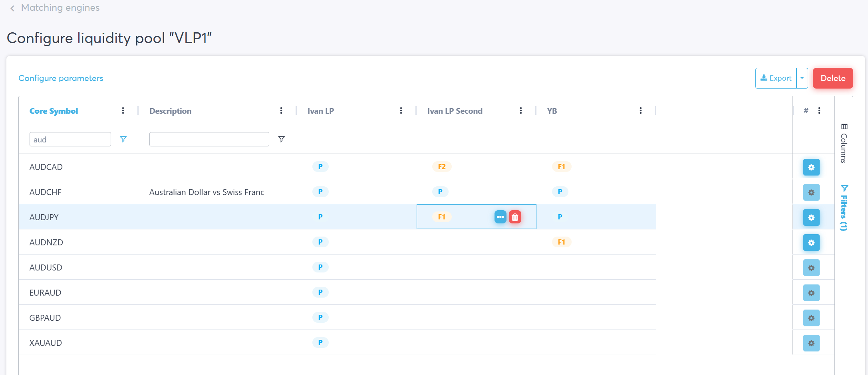Open the Columns side panel tab
The width and height of the screenshot is (868, 375).
[x=844, y=144]
